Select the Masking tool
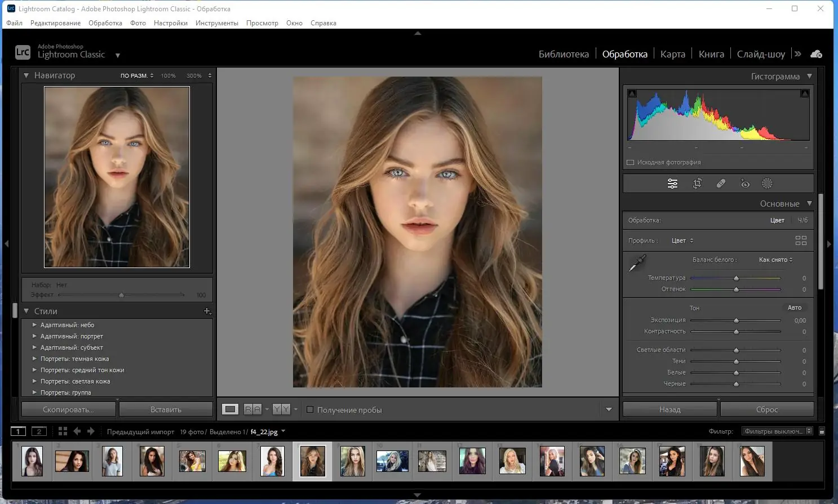The height and width of the screenshot is (504, 838). [x=767, y=183]
